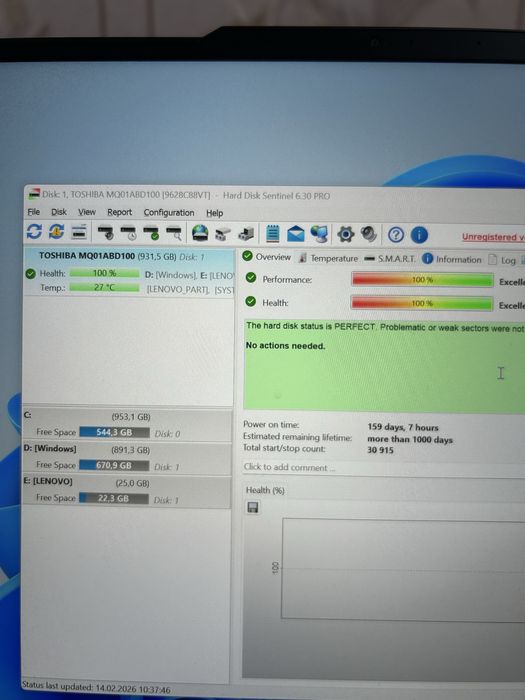
Task: Click the '(891,3 GB)' size text for D:
Action: point(130,450)
